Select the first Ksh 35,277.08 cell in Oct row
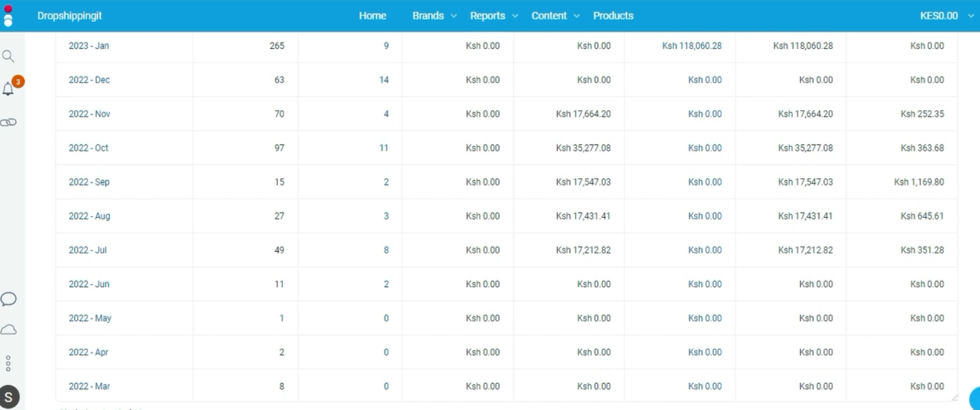The width and height of the screenshot is (980, 410). click(x=583, y=148)
